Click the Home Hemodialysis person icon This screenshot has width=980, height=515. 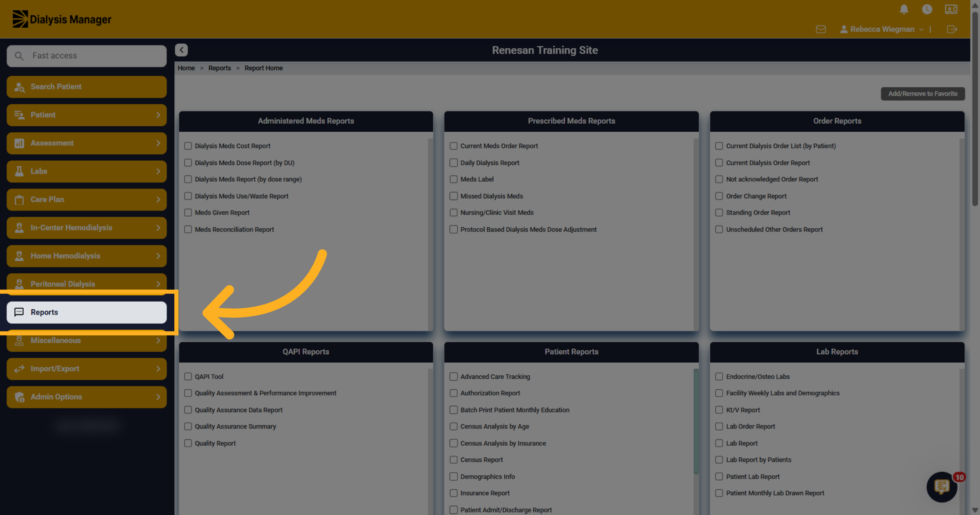click(x=19, y=256)
